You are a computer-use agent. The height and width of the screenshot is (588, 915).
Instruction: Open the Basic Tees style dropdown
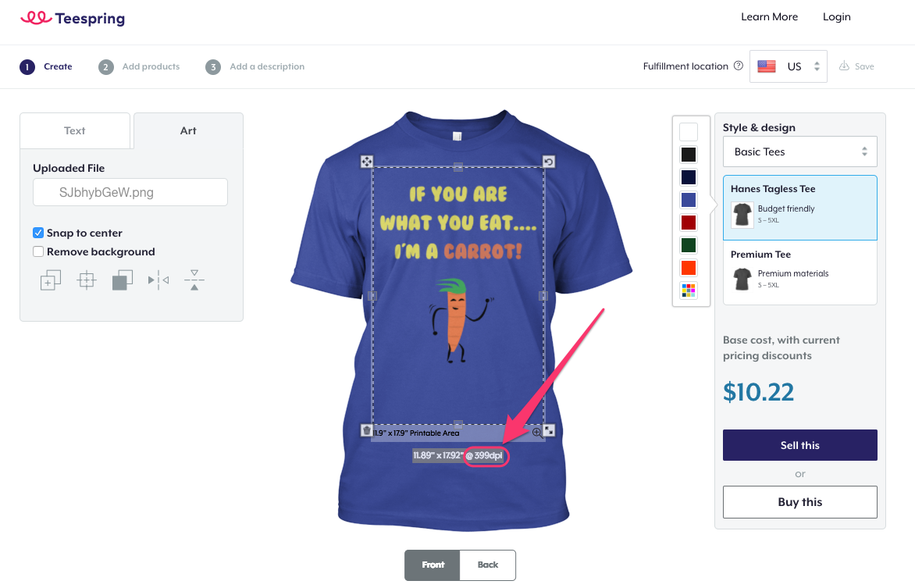[x=799, y=151]
